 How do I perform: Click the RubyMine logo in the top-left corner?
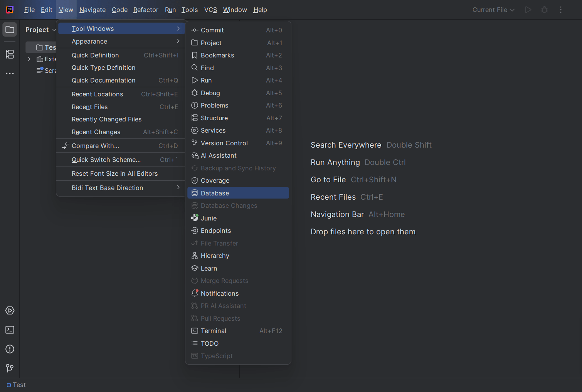coord(9,9)
